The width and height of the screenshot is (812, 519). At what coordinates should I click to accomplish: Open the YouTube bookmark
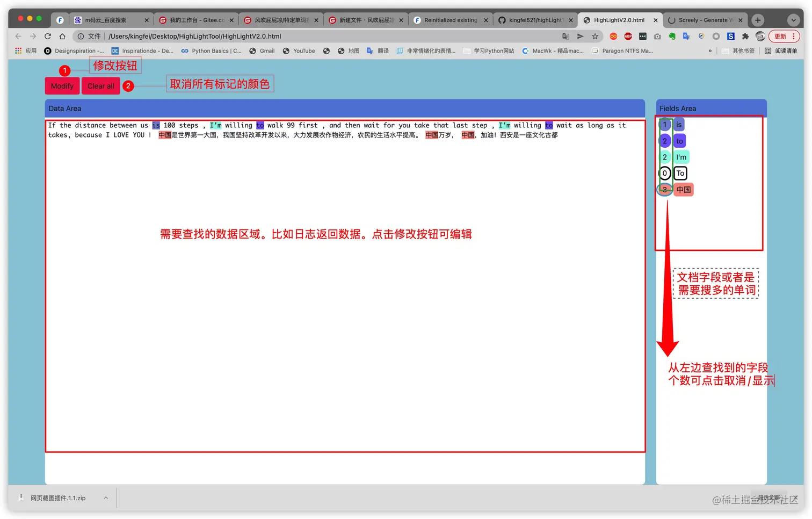299,51
